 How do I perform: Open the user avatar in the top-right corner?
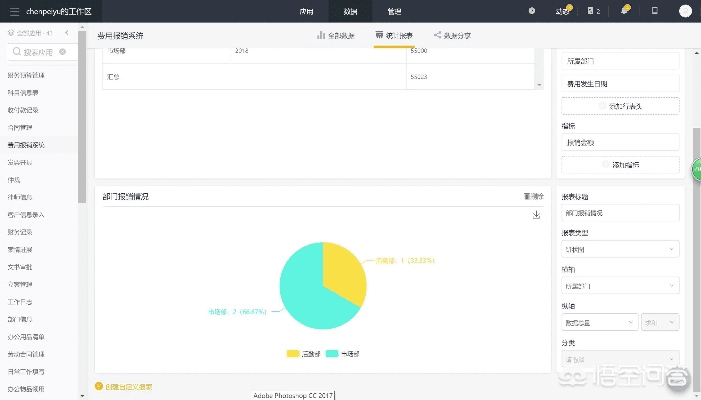pos(684,10)
